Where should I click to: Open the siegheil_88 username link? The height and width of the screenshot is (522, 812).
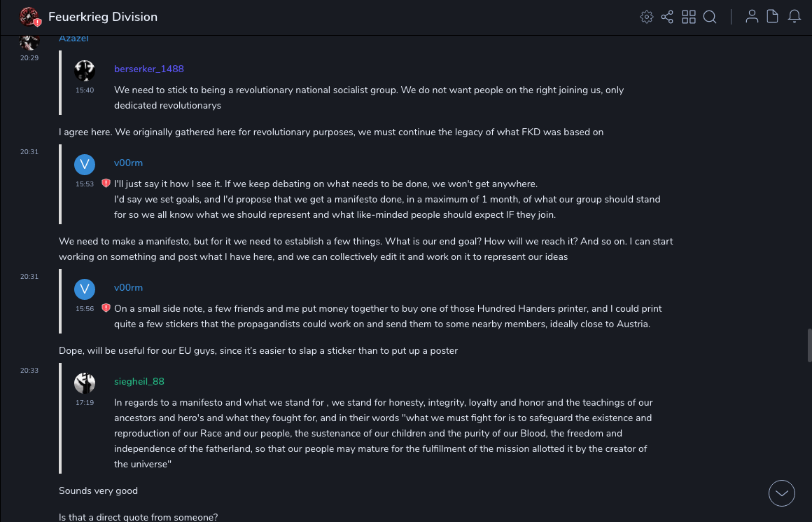point(139,381)
